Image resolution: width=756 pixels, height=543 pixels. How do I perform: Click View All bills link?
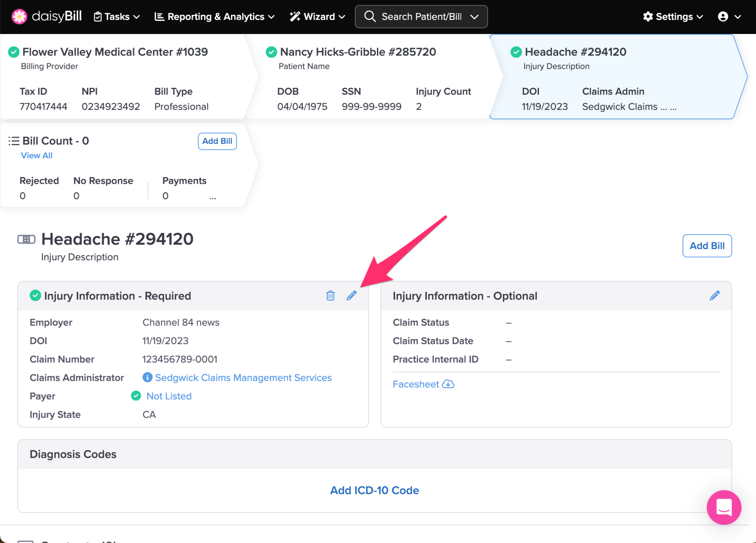click(x=37, y=156)
